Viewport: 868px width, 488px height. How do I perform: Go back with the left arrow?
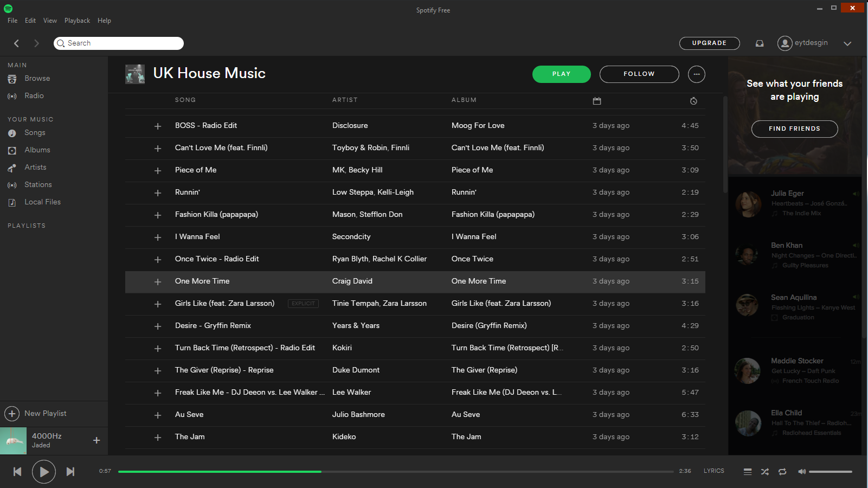[x=16, y=43]
